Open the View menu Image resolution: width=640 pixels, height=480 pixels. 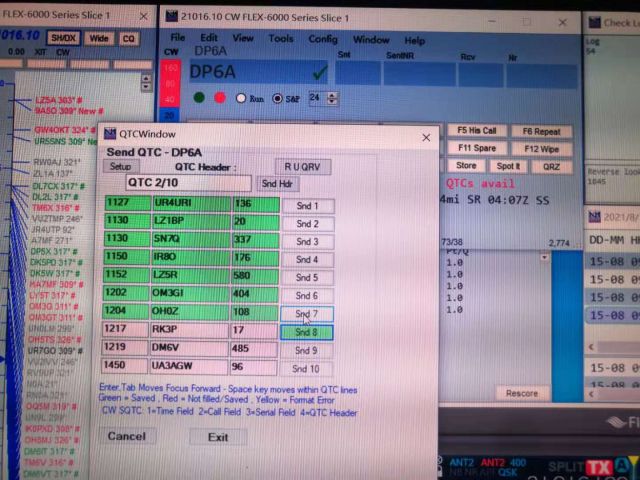click(243, 38)
